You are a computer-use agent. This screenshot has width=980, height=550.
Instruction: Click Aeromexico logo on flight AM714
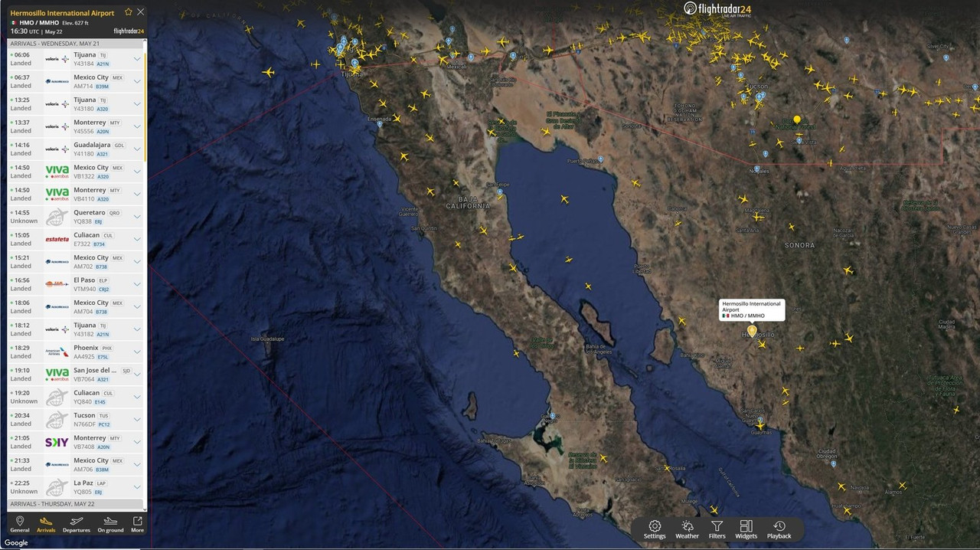(x=57, y=81)
